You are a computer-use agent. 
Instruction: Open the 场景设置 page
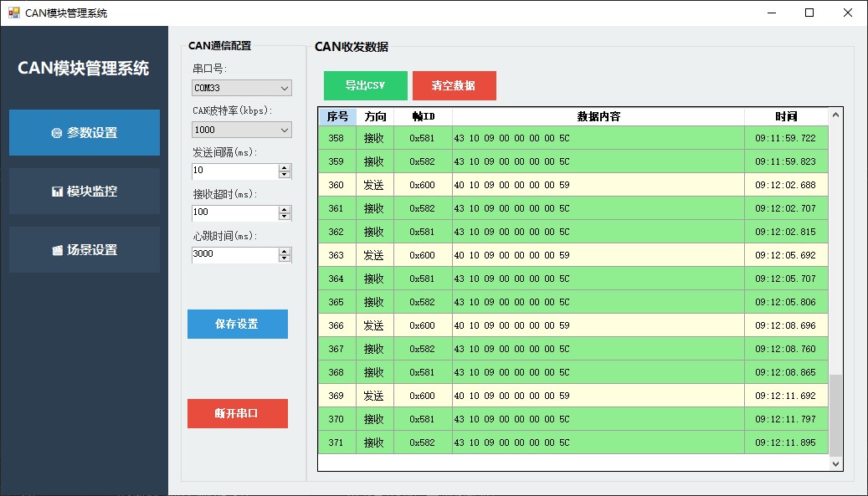coord(84,249)
